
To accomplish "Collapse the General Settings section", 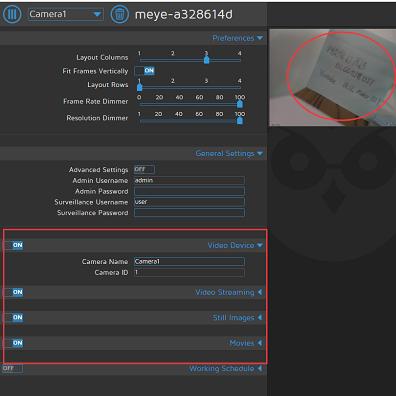I will tap(229, 153).
